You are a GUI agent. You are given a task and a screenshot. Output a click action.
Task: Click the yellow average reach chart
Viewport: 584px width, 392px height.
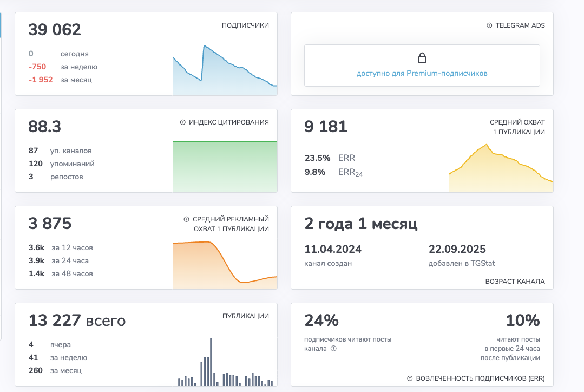pyautogui.click(x=501, y=168)
